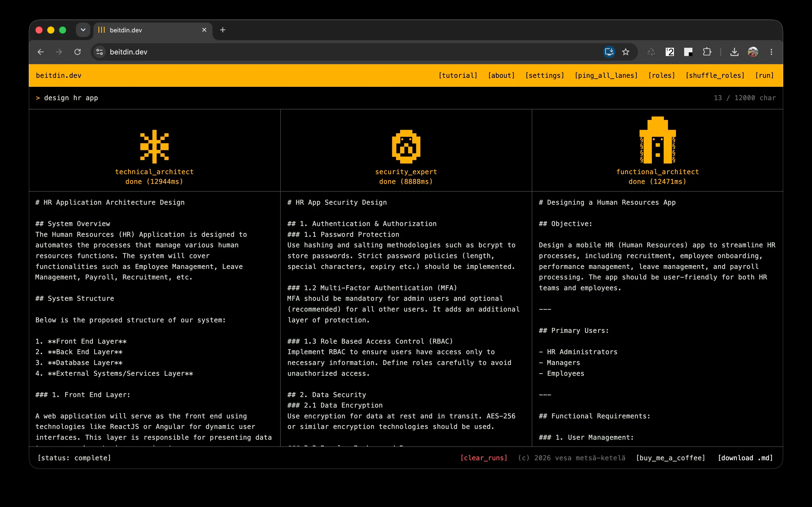Click '### 1.2 Multi-Factor Authentication (MFA)' heading
This screenshot has height=507, width=812.
(372, 288)
